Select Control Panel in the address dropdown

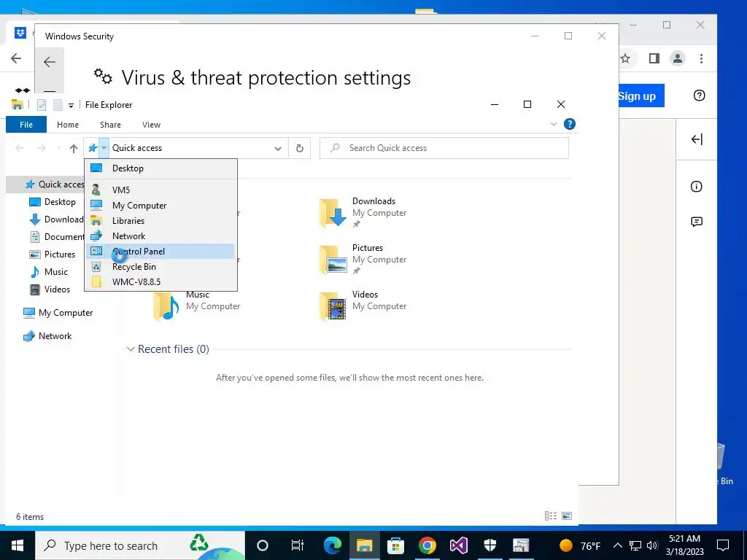point(160,252)
